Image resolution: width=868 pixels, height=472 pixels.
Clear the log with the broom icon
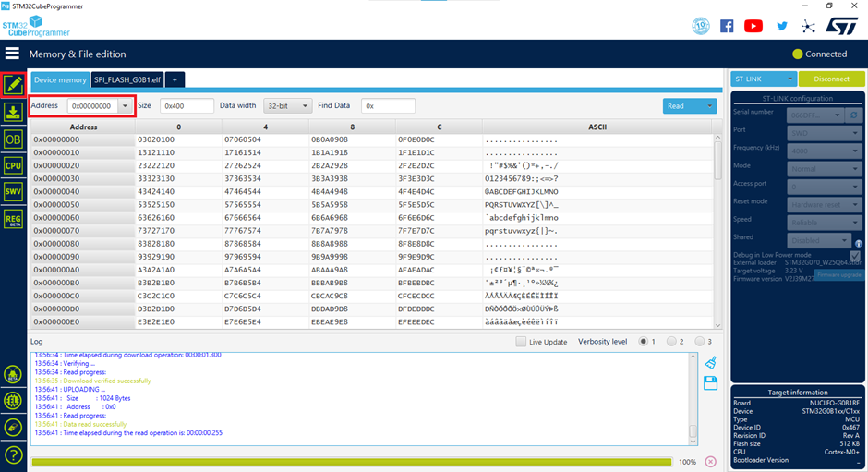click(711, 363)
